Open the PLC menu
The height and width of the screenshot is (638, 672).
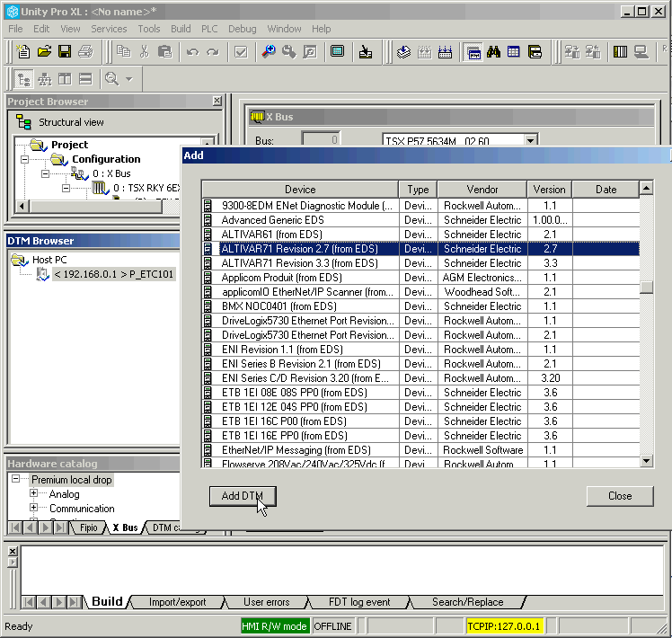click(209, 29)
